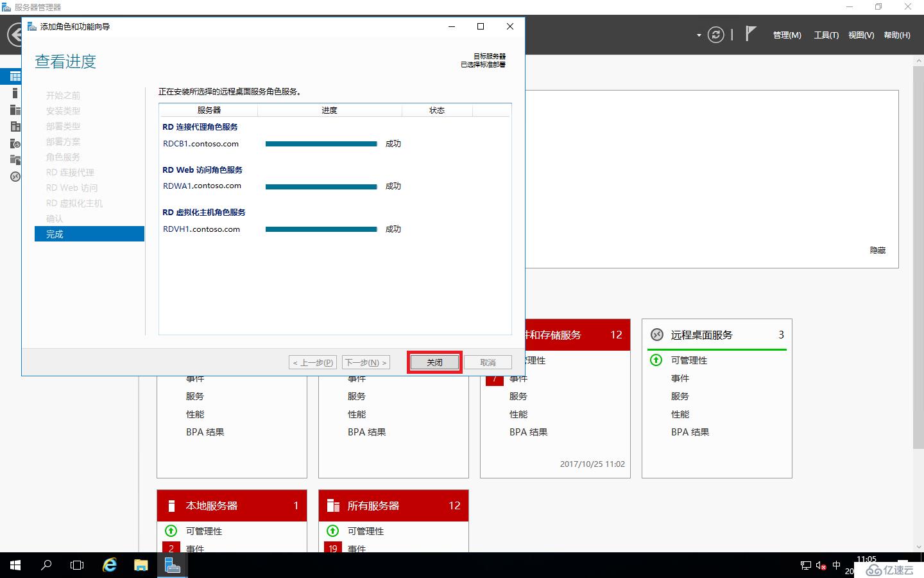The height and width of the screenshot is (578, 924).
Task: Click the 本地服务器 tile icon
Action: point(171,505)
